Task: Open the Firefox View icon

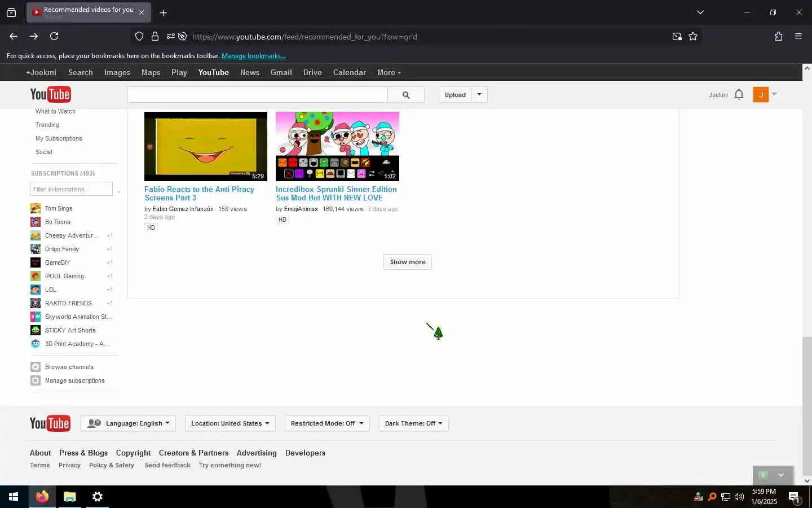Action: pyautogui.click(x=11, y=12)
